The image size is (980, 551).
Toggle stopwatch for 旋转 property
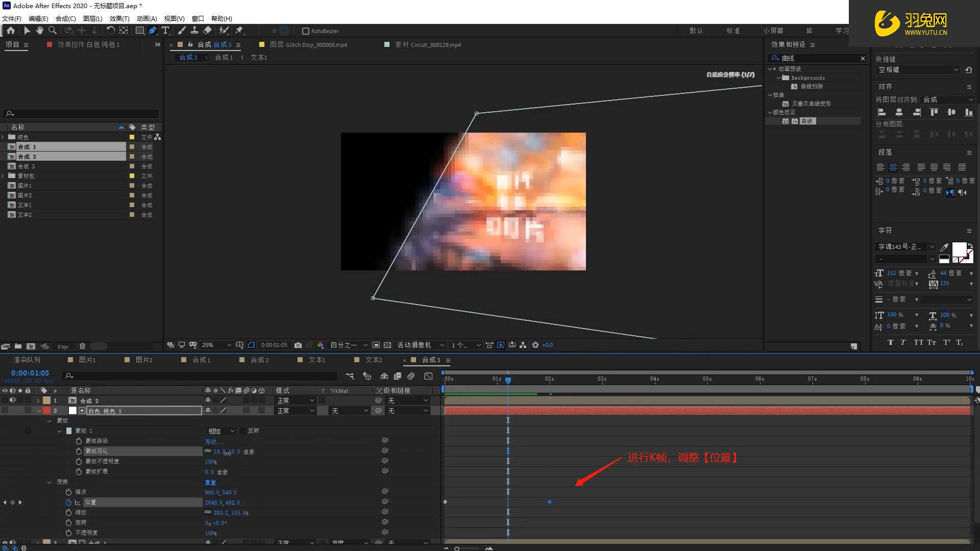pyautogui.click(x=68, y=523)
